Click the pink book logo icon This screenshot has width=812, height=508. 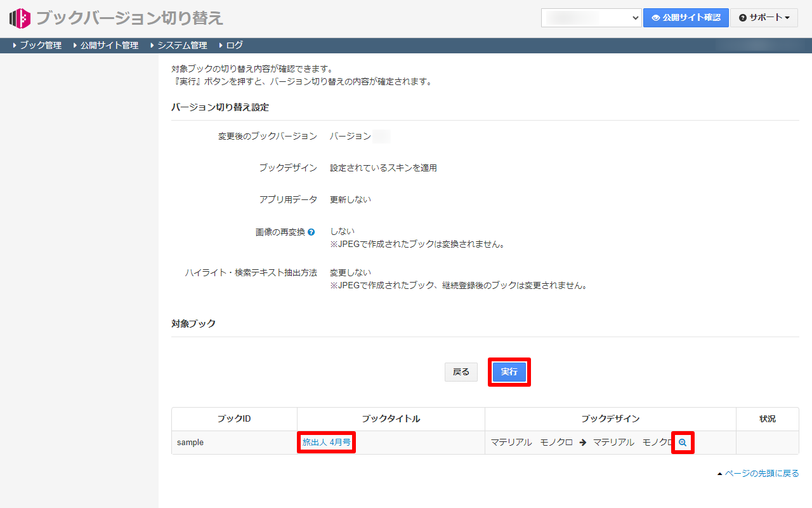coord(20,18)
